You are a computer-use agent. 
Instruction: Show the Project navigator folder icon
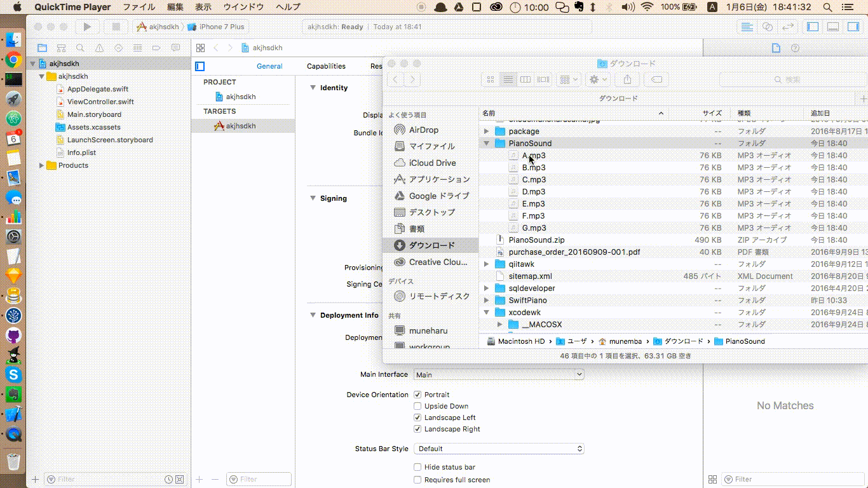click(x=42, y=48)
